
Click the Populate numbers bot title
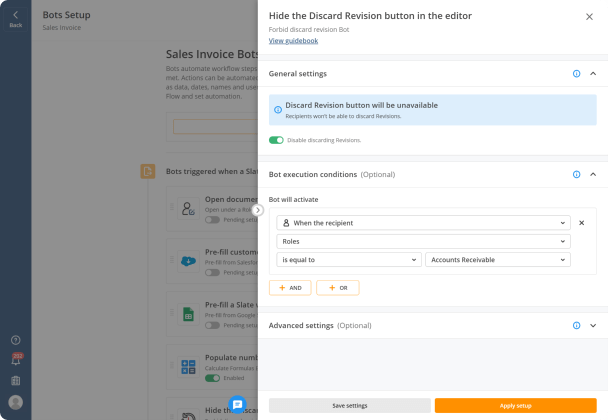pos(231,358)
